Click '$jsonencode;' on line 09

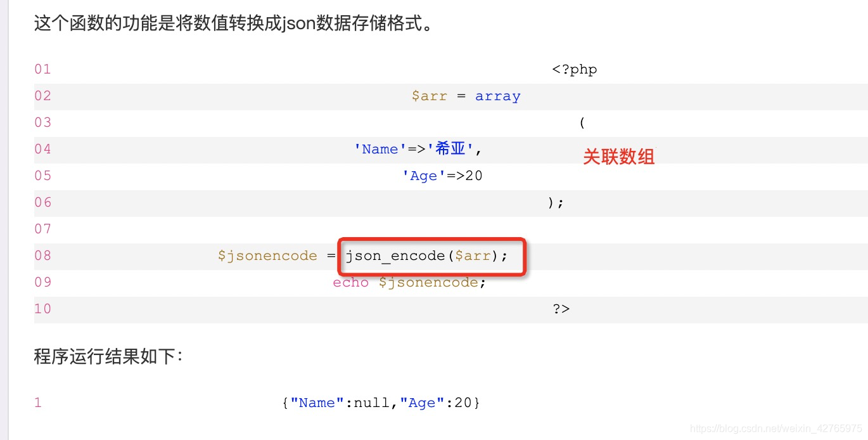tap(433, 283)
